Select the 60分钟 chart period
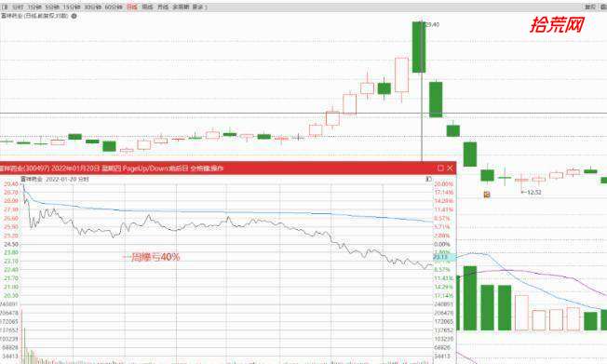Image resolution: width=607 pixels, height=364 pixels. point(114,7)
